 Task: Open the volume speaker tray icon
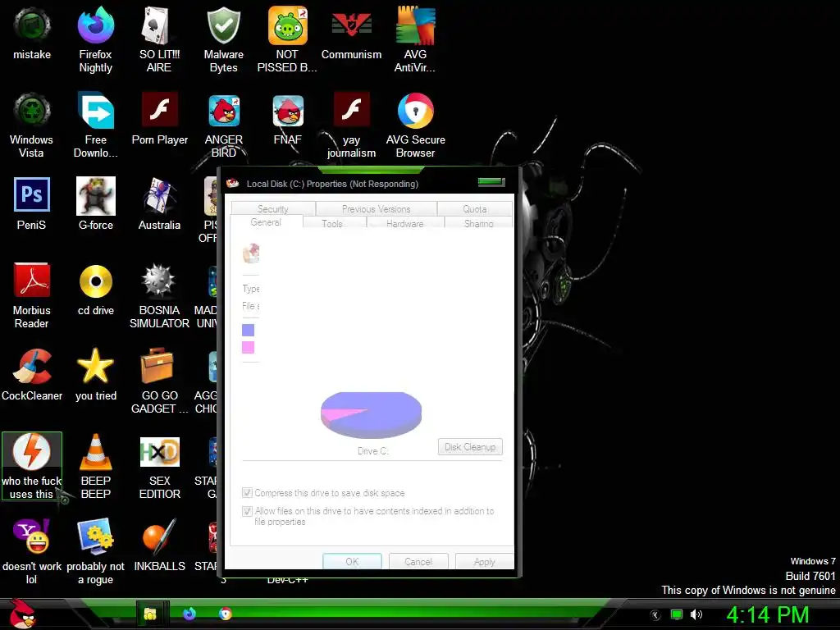coord(696,614)
